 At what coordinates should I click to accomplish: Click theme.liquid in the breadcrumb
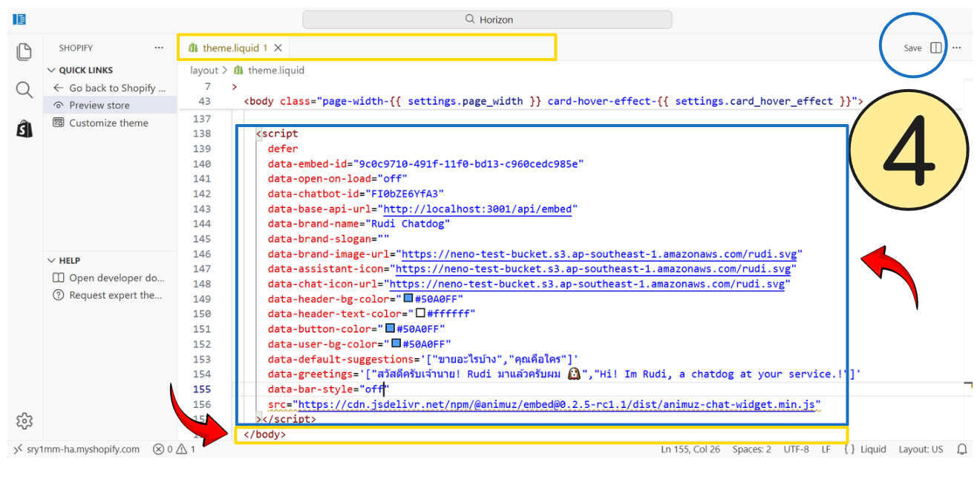[x=275, y=71]
